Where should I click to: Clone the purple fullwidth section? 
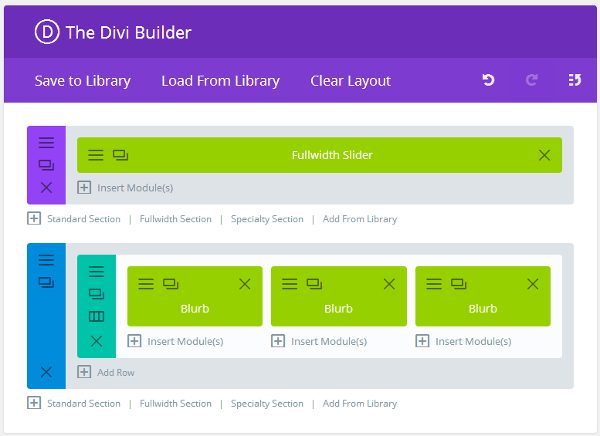pyautogui.click(x=46, y=165)
